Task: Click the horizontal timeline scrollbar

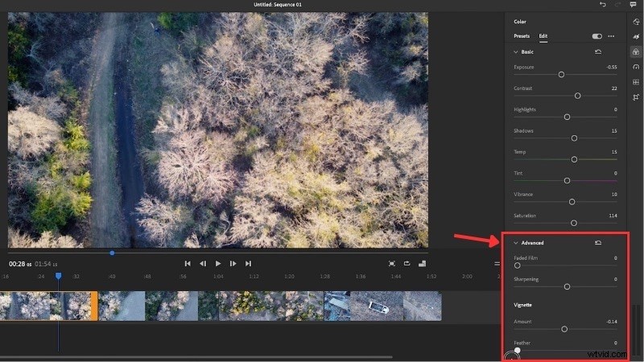Action: click(x=196, y=357)
